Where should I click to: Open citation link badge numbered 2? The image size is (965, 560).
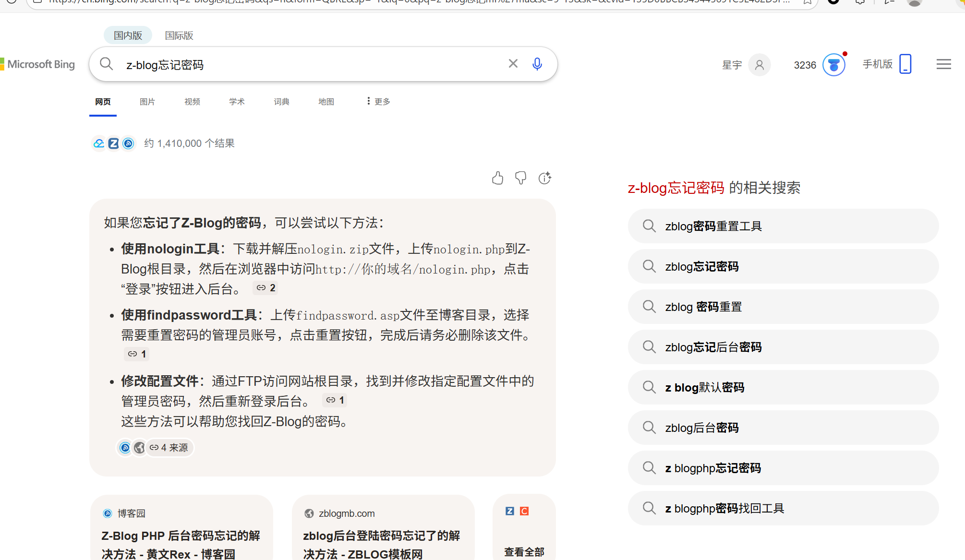click(x=265, y=288)
